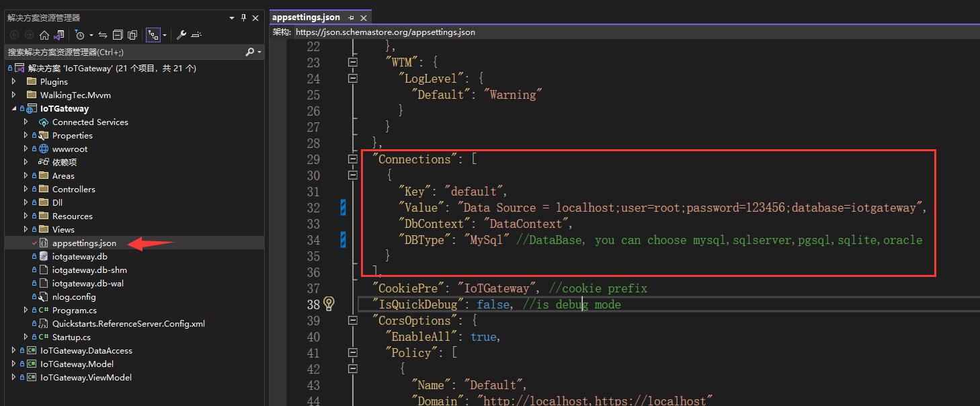Open the lightbulb quick actions on line 38

(x=329, y=304)
